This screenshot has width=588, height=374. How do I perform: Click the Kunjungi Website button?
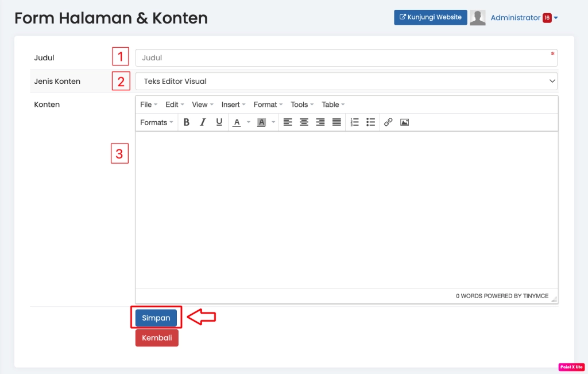pyautogui.click(x=430, y=17)
